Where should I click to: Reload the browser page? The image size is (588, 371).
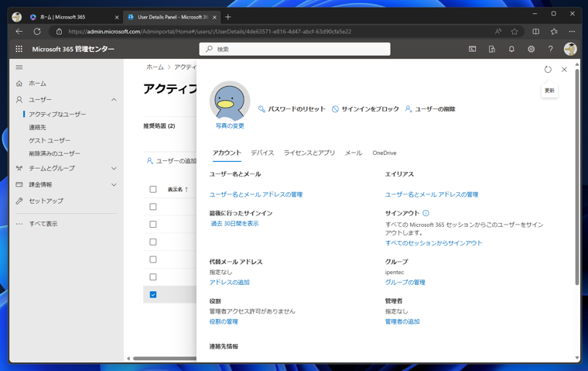(x=37, y=32)
